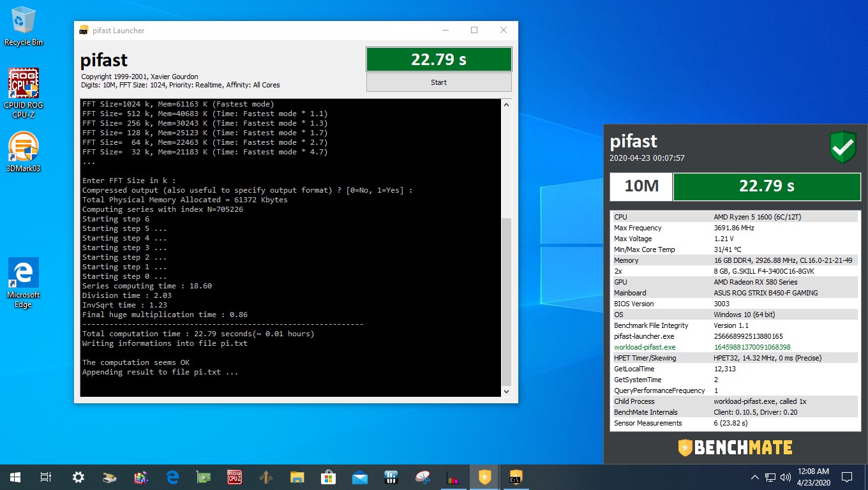Open the dark blue bars app on taskbar
The width and height of the screenshot is (868, 490).
coord(391,477)
